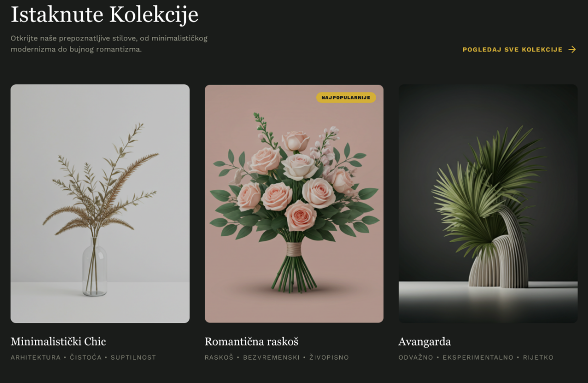This screenshot has width=588, height=383.
Task: Open the palm leaves sculpture image
Action: click(488, 204)
